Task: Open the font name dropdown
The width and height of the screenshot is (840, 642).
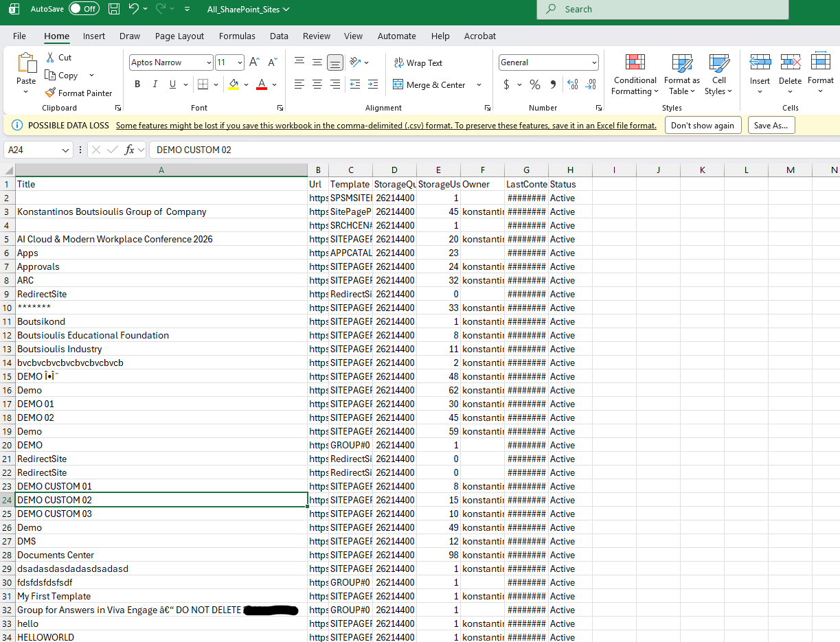Action: click(209, 62)
